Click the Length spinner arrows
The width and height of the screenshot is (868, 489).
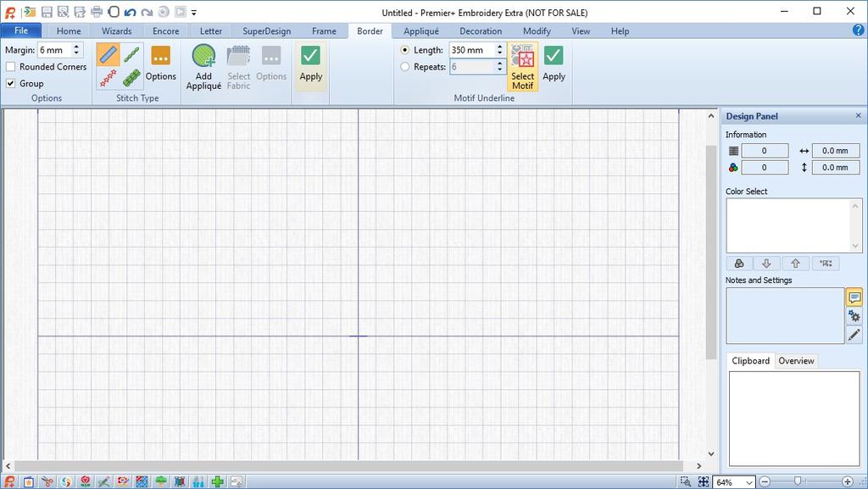[499, 50]
